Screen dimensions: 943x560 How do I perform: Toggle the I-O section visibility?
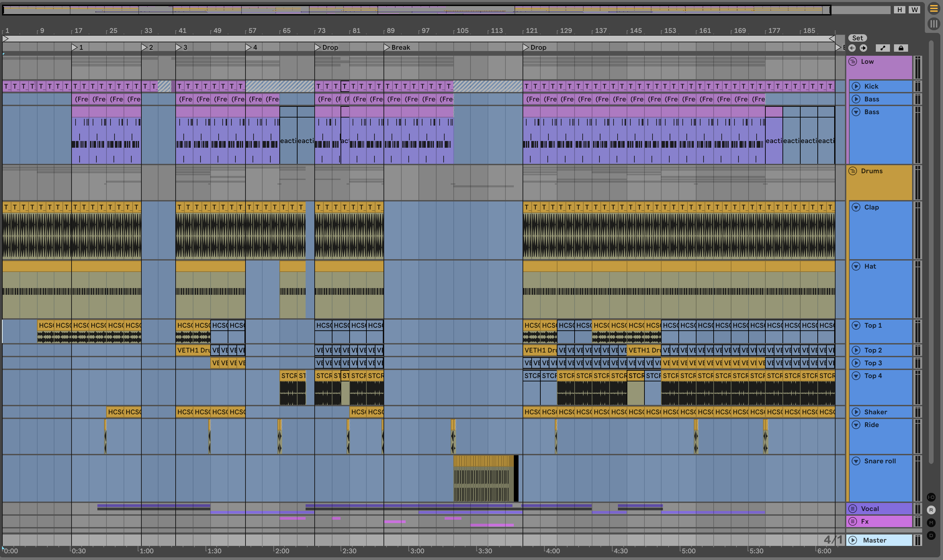(x=931, y=497)
